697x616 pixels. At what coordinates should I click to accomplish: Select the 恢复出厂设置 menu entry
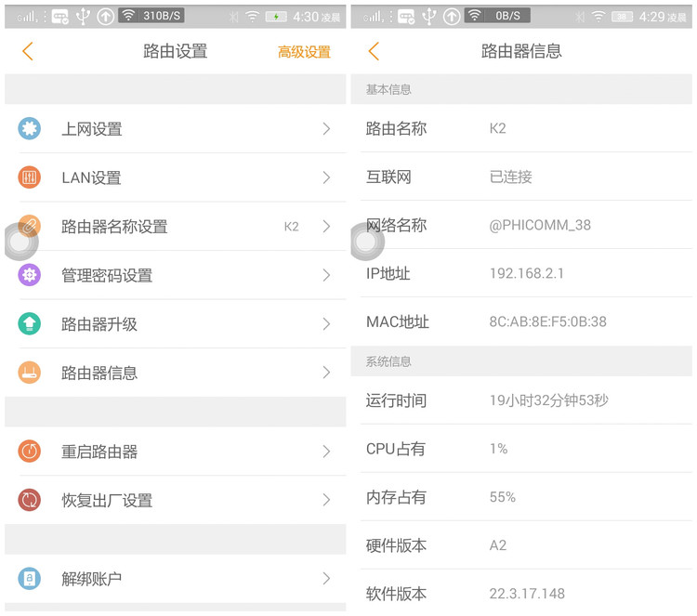(175, 500)
